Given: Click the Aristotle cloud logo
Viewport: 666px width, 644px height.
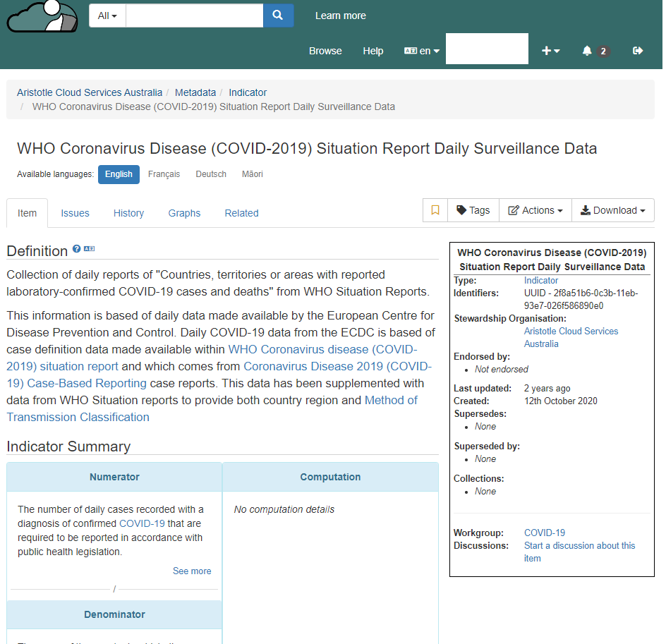Looking at the screenshot, I should pyautogui.click(x=42, y=16).
